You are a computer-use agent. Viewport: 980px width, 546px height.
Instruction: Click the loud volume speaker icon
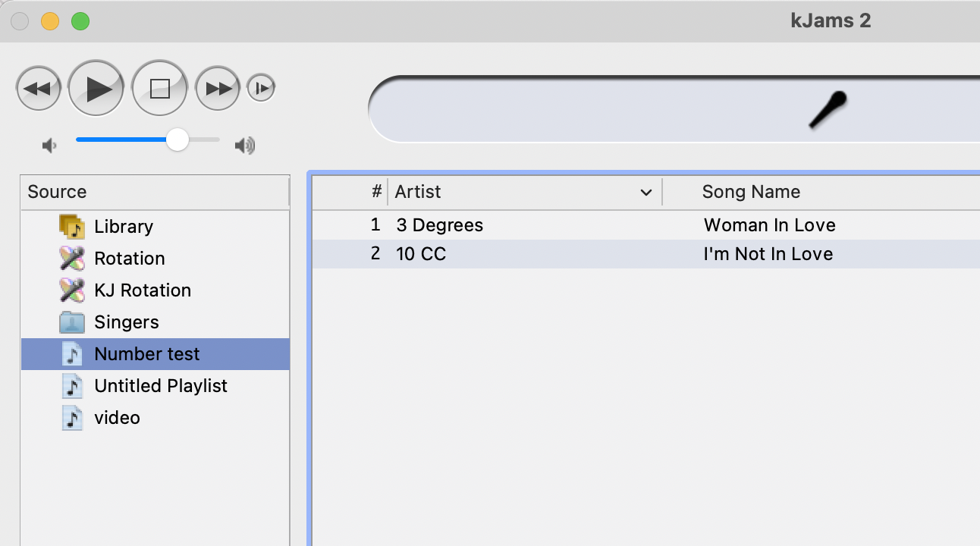click(244, 146)
